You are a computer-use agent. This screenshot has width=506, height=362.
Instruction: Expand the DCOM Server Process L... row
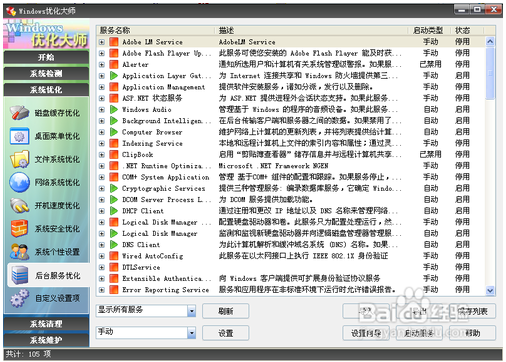(102, 200)
